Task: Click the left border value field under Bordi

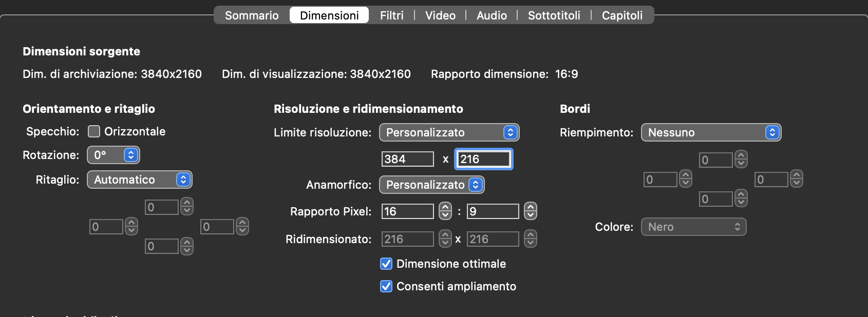Action: click(661, 180)
